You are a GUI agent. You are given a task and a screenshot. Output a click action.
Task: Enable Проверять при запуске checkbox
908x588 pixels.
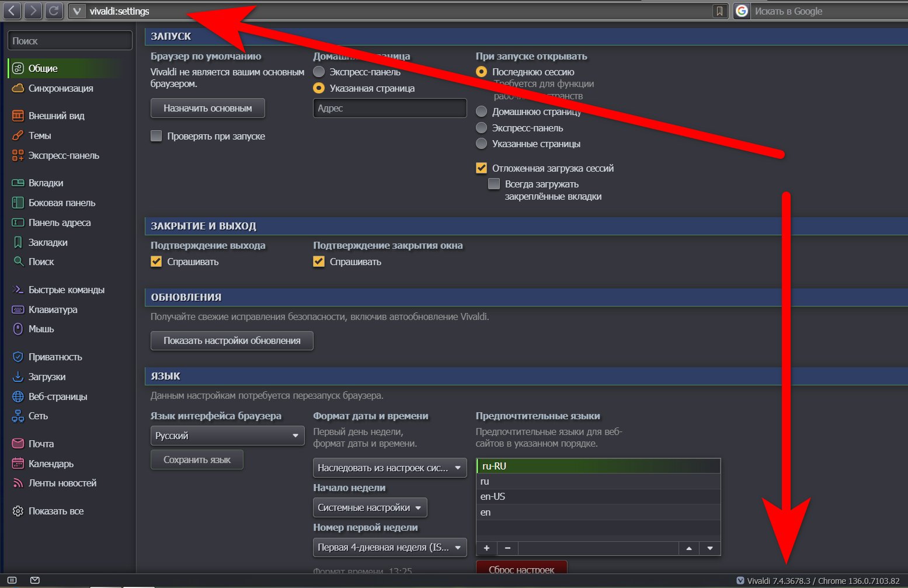[x=156, y=136]
